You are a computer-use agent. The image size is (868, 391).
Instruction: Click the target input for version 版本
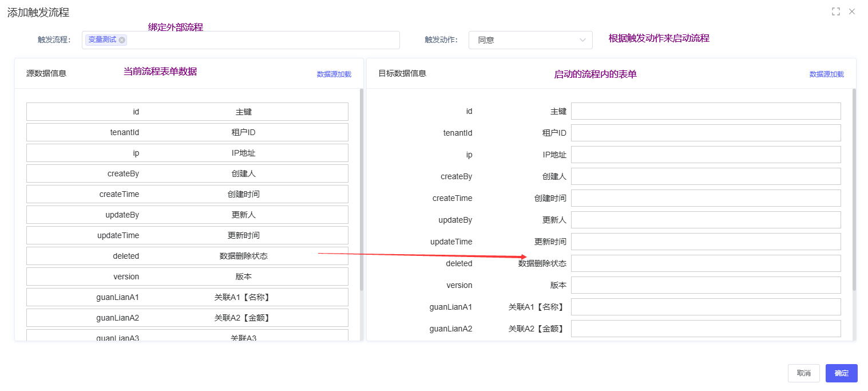(706, 285)
